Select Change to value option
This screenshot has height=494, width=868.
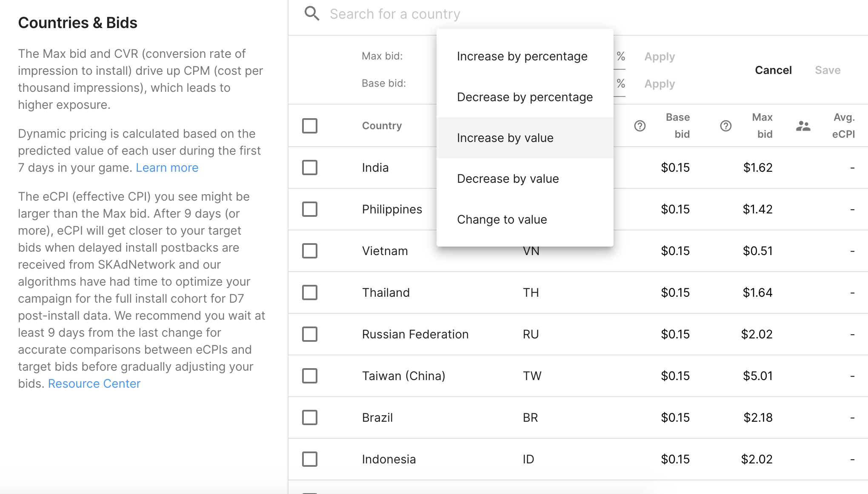point(502,219)
